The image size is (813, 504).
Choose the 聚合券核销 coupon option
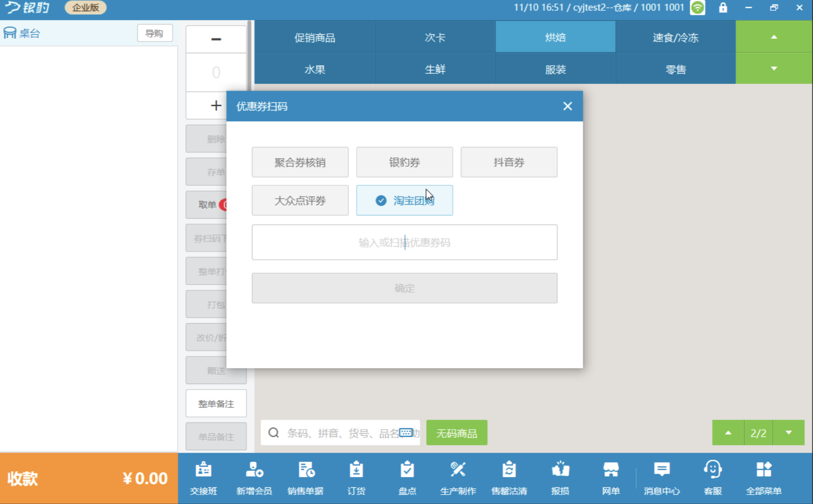[x=300, y=162]
